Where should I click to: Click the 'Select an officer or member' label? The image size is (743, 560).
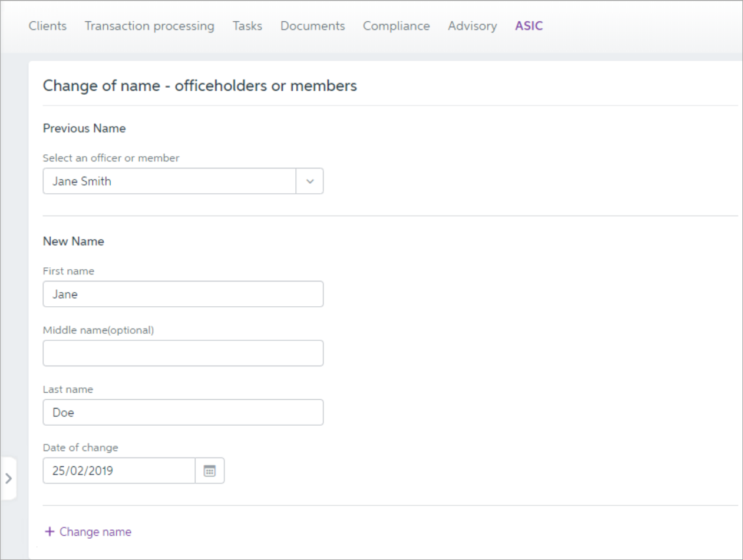pos(111,158)
